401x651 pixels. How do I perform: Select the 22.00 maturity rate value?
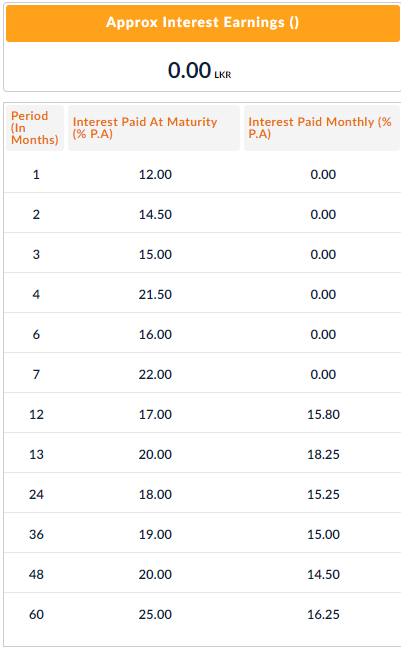(x=155, y=374)
